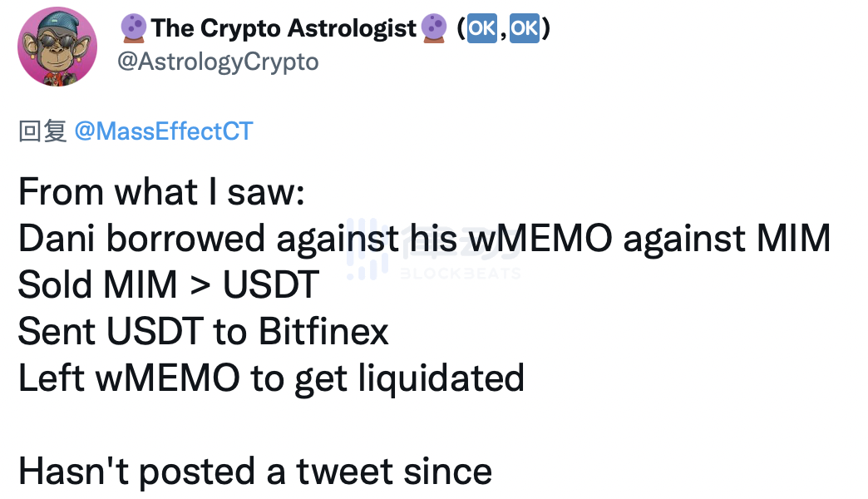Click the 'From what I saw:' line
Viewport: 868px width, 499px height.
click(162, 192)
